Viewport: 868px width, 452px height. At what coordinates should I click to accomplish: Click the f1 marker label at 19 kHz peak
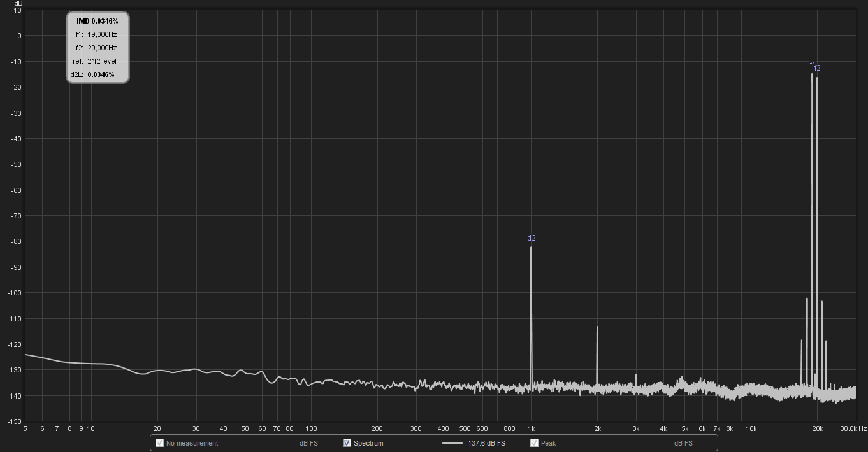tap(812, 65)
